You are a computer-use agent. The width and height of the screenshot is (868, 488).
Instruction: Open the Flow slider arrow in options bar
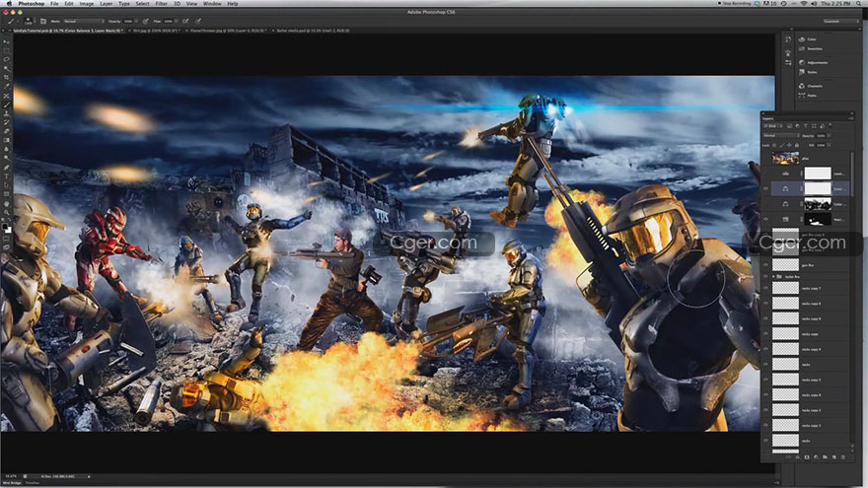point(175,21)
